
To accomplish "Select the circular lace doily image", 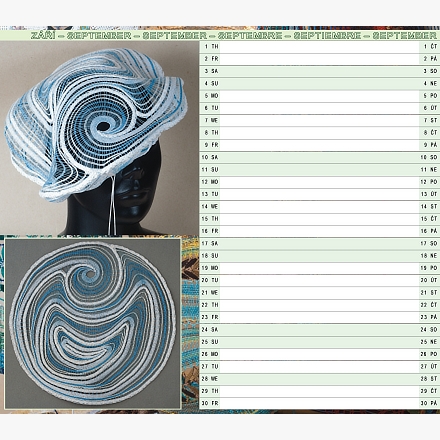I will click(93, 323).
